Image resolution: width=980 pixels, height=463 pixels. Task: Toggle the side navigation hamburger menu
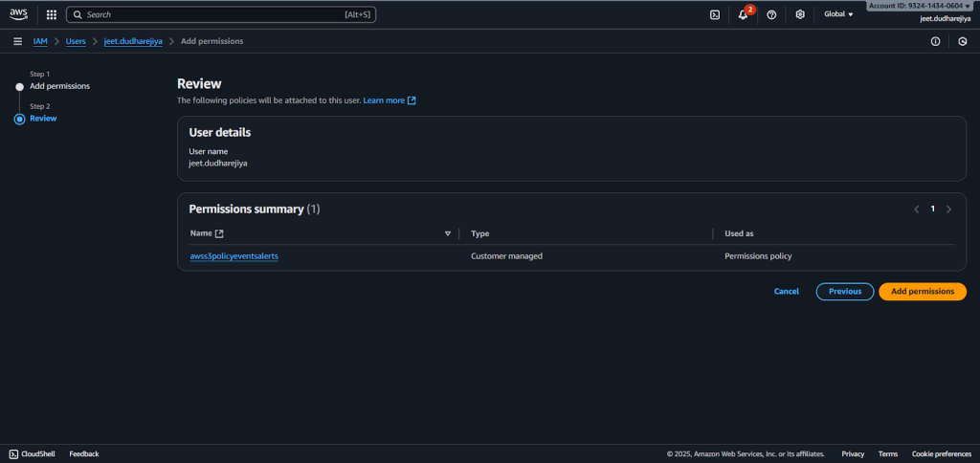coord(17,41)
